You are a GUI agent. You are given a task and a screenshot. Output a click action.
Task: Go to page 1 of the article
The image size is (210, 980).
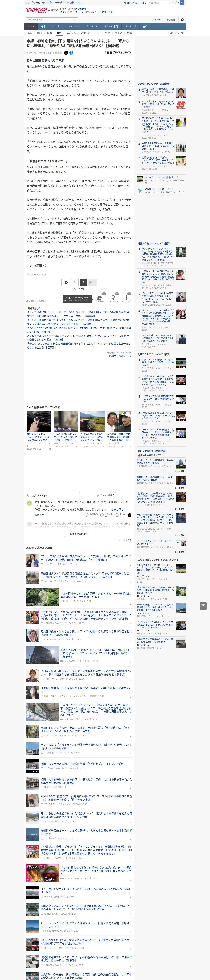click(75, 282)
